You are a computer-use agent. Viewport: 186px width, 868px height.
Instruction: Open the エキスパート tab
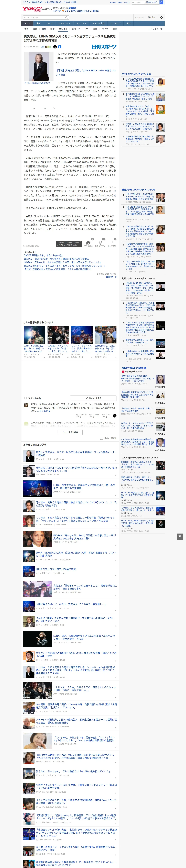pos(64,24)
